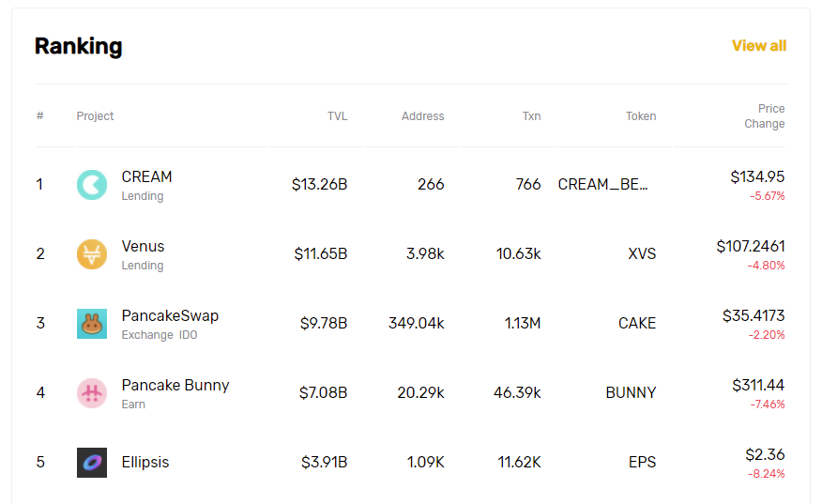This screenshot has width=822, height=504.
Task: Click the 266 address count
Action: coord(431,184)
